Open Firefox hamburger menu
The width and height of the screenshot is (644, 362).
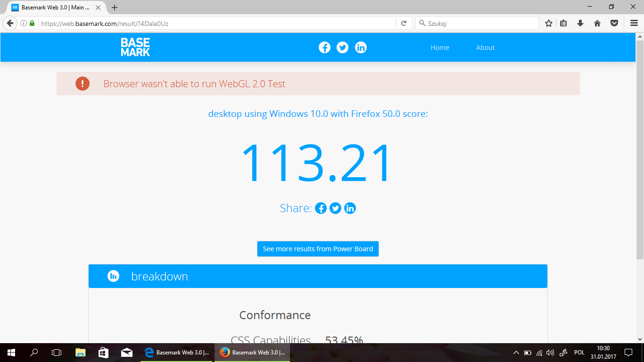click(x=634, y=23)
